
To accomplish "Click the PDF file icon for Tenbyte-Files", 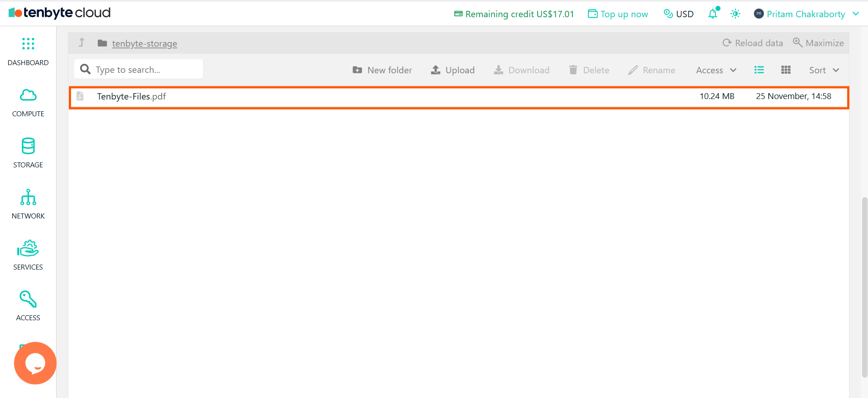I will tap(80, 96).
